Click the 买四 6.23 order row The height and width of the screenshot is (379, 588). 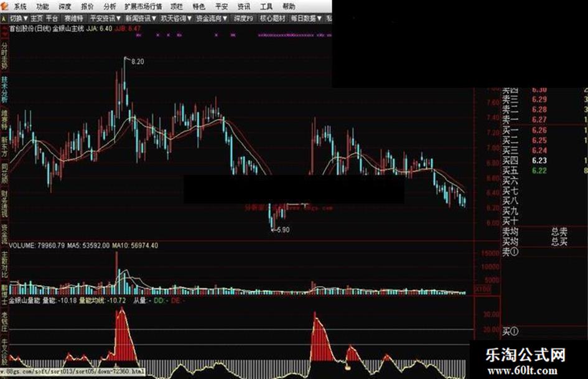(x=544, y=161)
